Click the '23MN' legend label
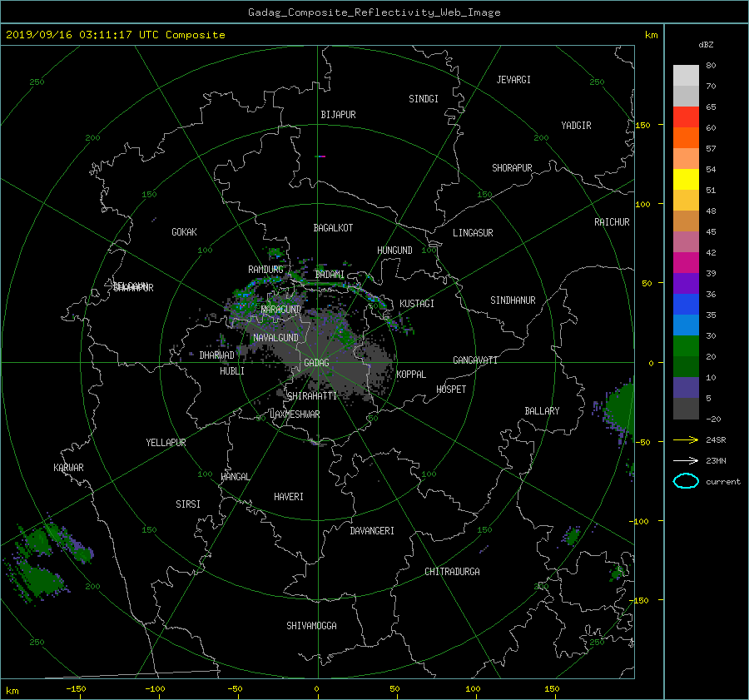Screen dimensions: 749x700 point(716,460)
